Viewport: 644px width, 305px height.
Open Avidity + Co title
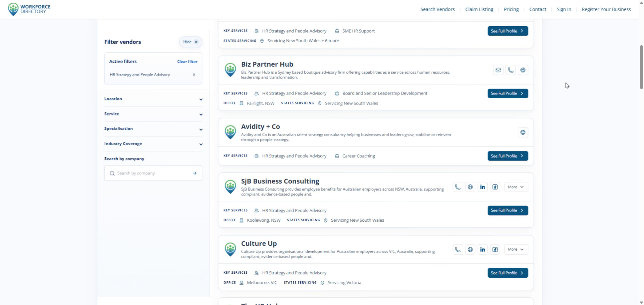click(260, 127)
